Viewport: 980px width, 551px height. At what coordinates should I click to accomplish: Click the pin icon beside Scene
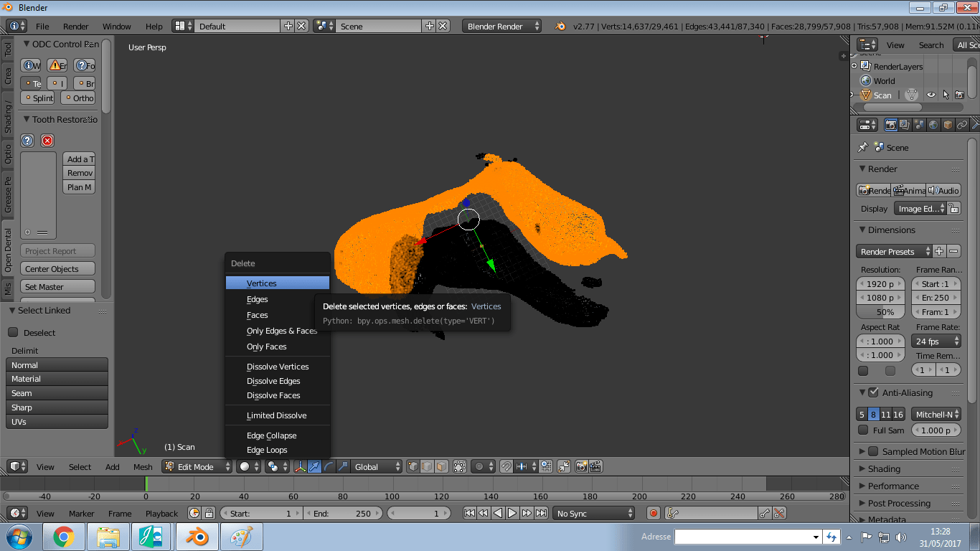pos(862,147)
